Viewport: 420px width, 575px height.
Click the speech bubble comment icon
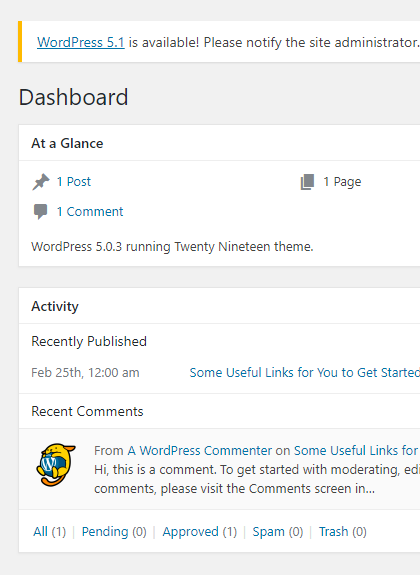pos(40,212)
